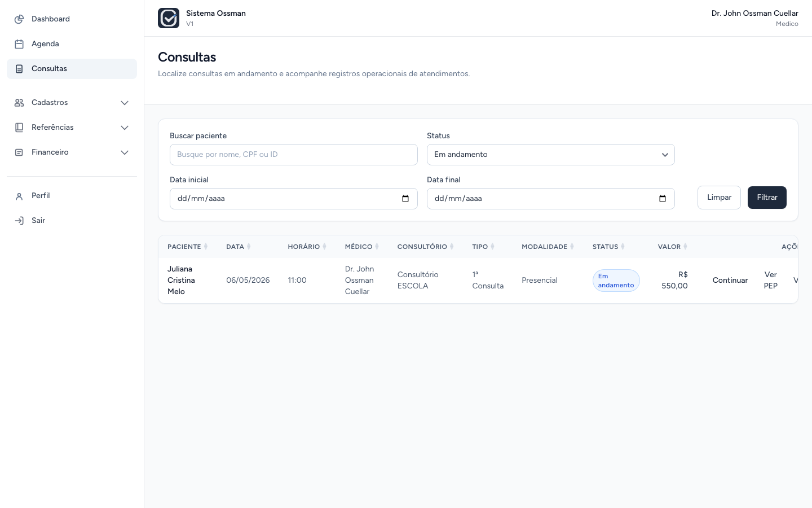
Task: Sort table by Médico column arrows
Action: [x=377, y=247]
